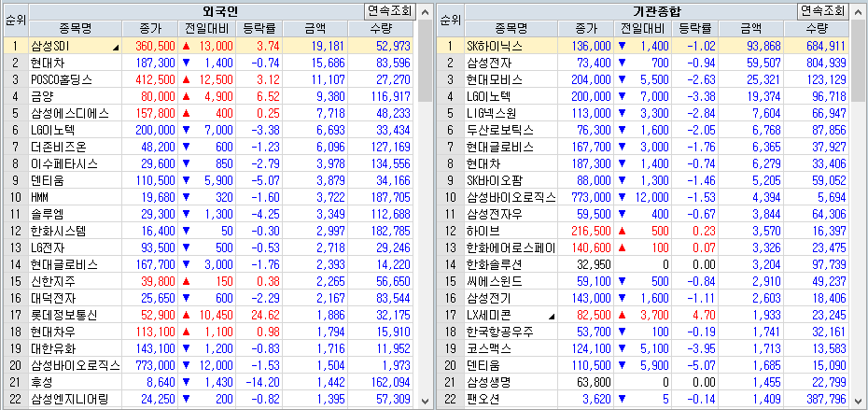
Task: Click 종목명 header in 기관종합 table
Action: point(511,29)
